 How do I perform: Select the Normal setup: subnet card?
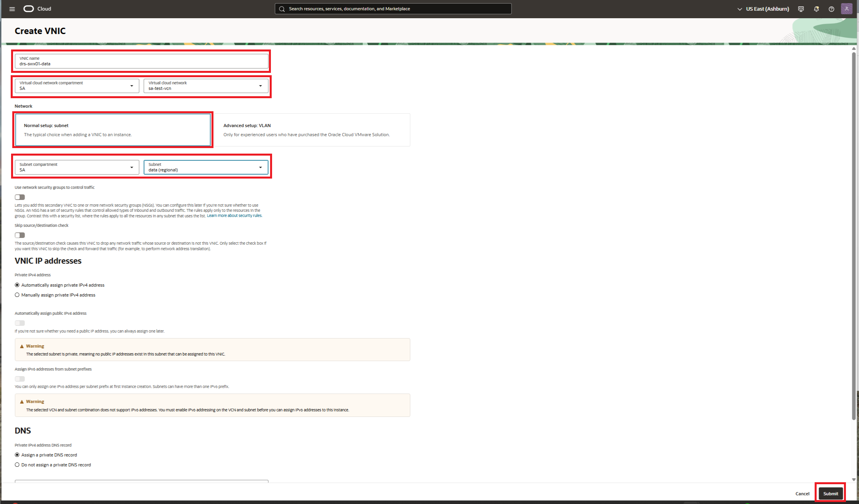(x=113, y=130)
